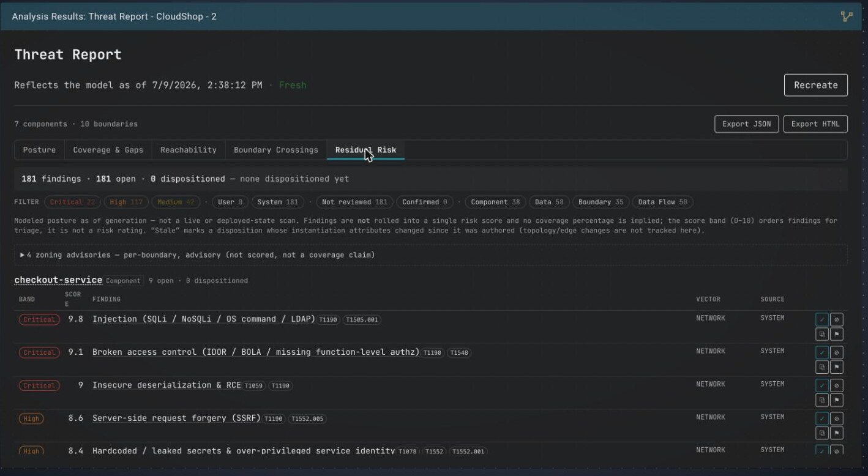The height and width of the screenshot is (476, 868).
Task: Click T1505.001 tag on Injection row
Action: pyautogui.click(x=362, y=320)
